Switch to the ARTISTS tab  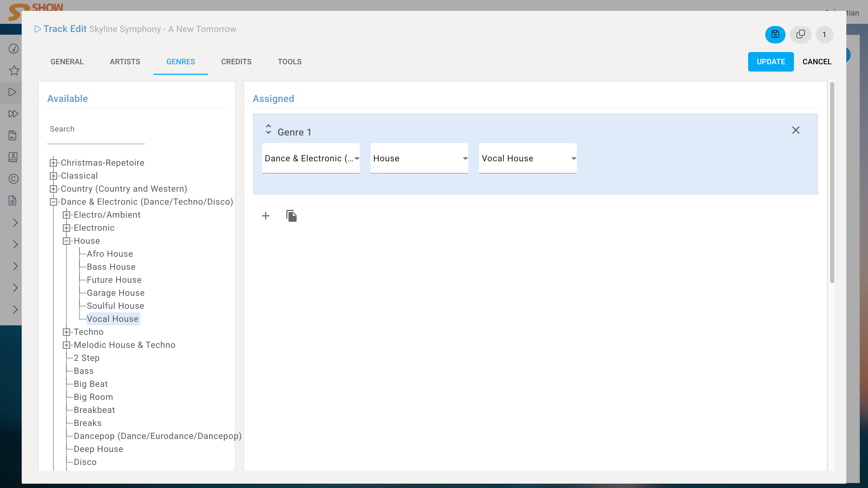click(125, 62)
